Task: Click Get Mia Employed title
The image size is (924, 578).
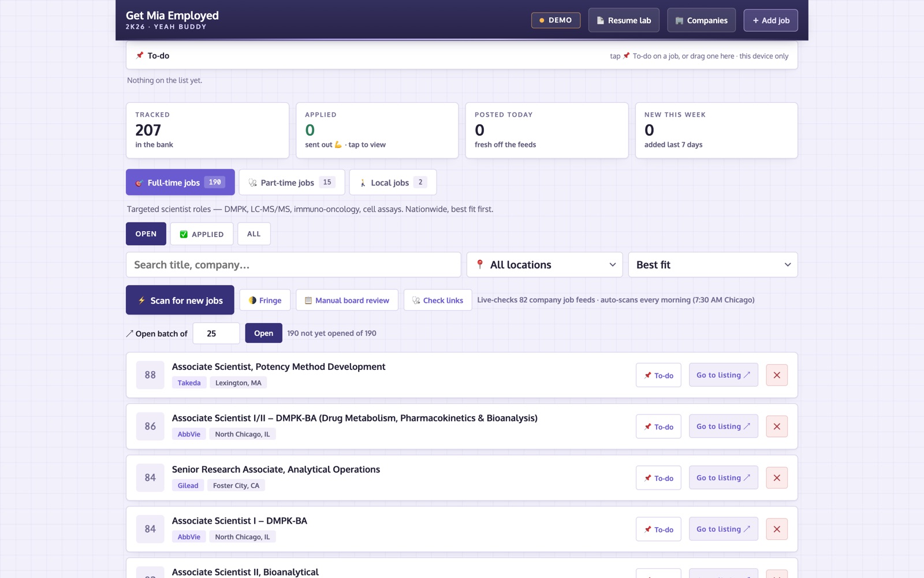Action: click(172, 16)
